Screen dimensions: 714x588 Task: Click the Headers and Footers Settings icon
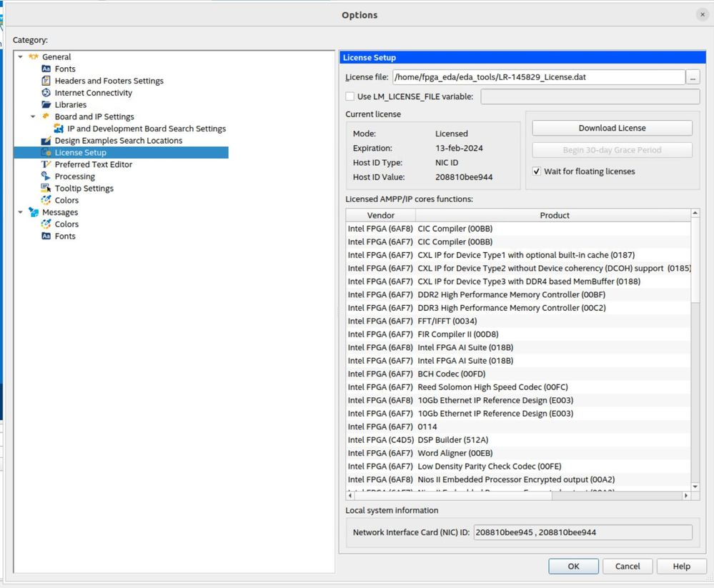tap(46, 81)
